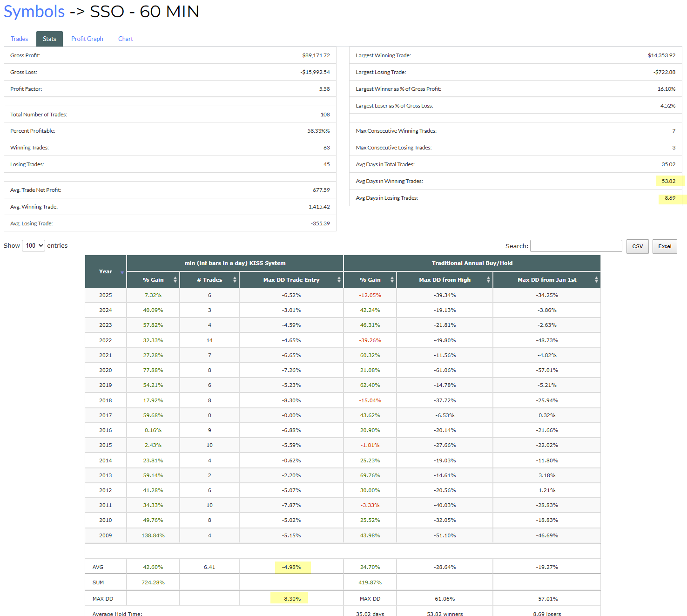Focus the Search input field
This screenshot has height=616, width=687.
(x=576, y=246)
